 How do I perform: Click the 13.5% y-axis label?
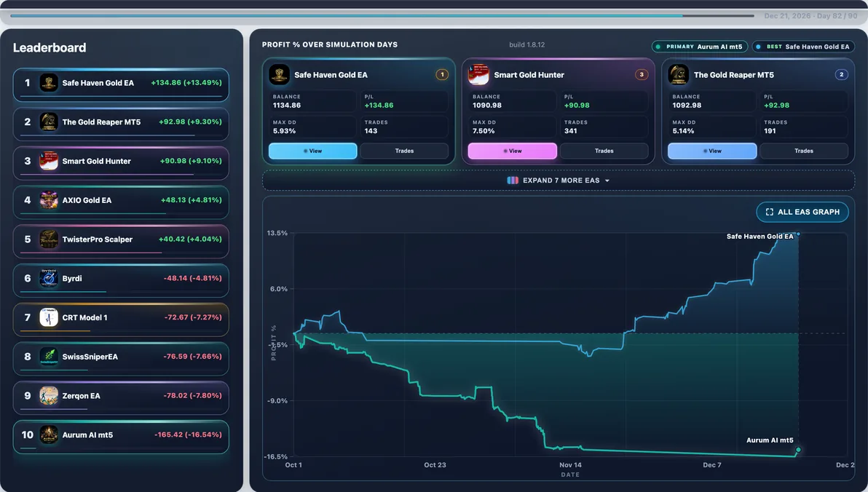click(277, 233)
